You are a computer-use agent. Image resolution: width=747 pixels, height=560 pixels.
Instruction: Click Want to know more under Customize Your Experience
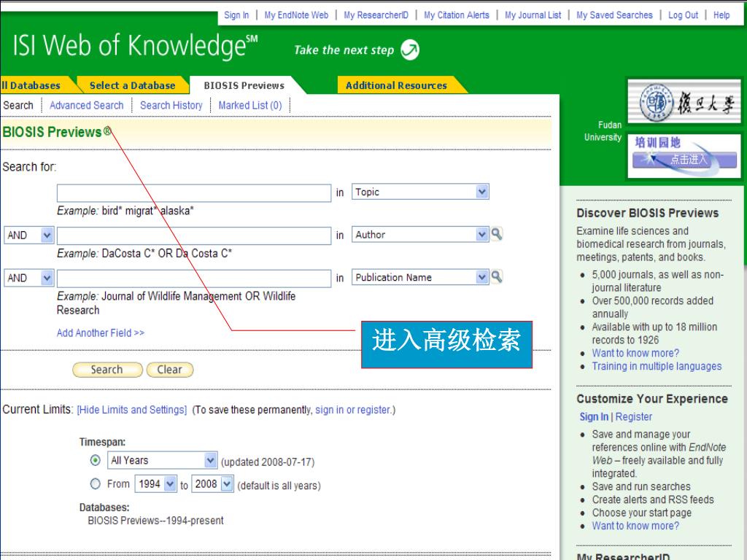coord(635,526)
